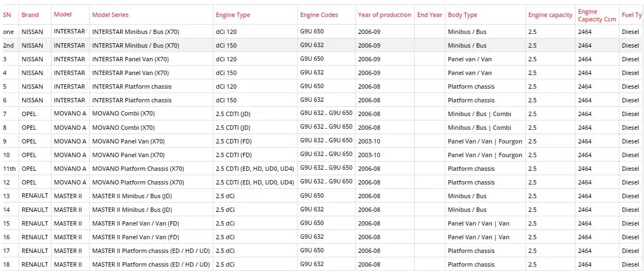The image size is (644, 271).
Task: Click the SN column header
Action: coord(7,15)
